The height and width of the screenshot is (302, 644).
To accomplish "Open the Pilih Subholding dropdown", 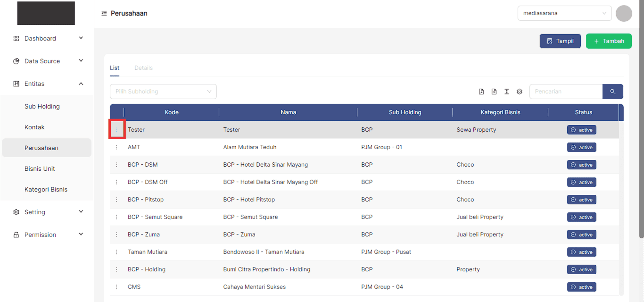I will pyautogui.click(x=163, y=92).
